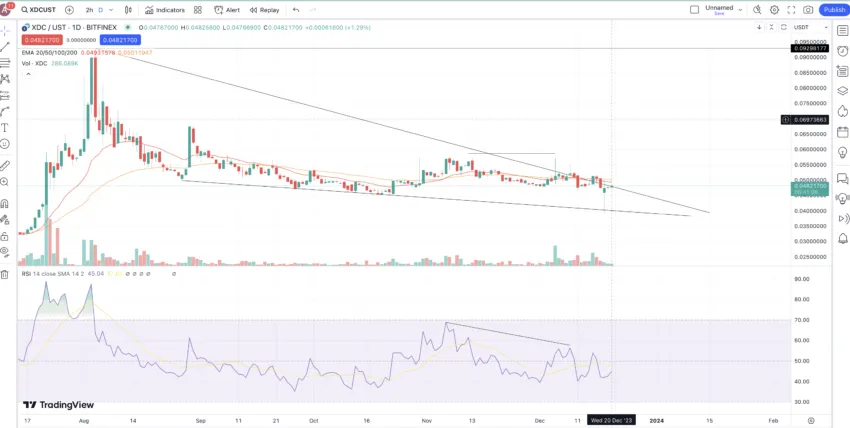Click the red sell price 0.04821700 button
Image resolution: width=850 pixels, height=428 pixels.
[42, 40]
